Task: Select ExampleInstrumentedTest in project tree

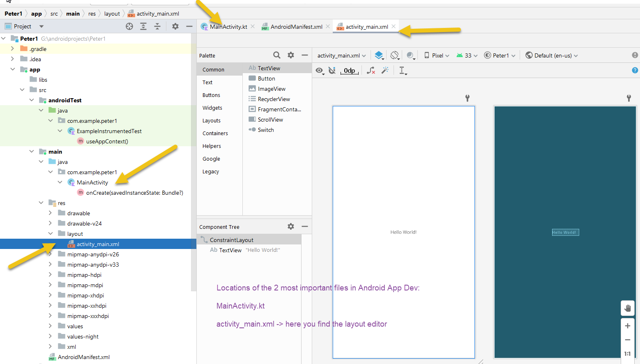Action: tap(109, 131)
